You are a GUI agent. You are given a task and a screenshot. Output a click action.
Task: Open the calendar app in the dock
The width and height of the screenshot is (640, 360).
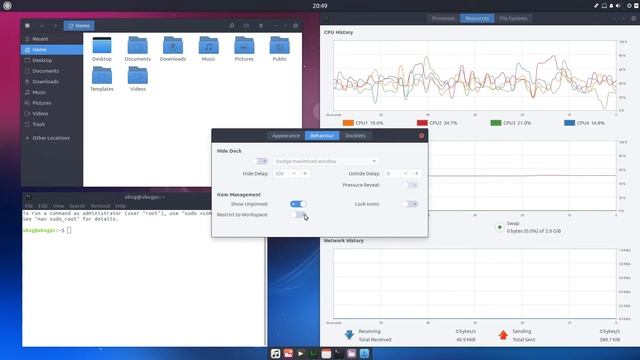[x=326, y=353]
